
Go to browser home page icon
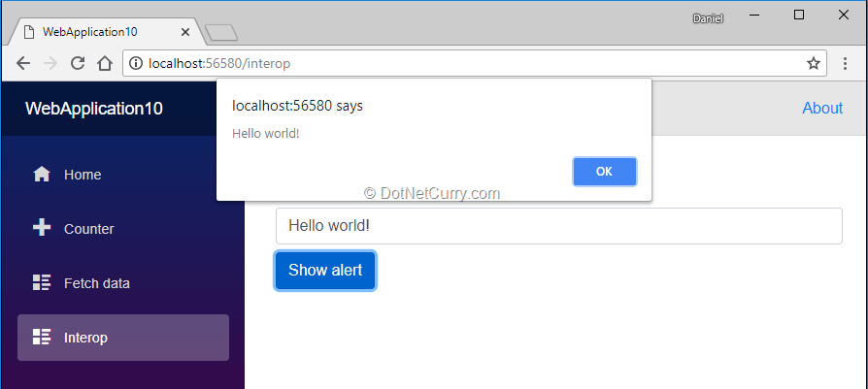pyautogui.click(x=105, y=64)
